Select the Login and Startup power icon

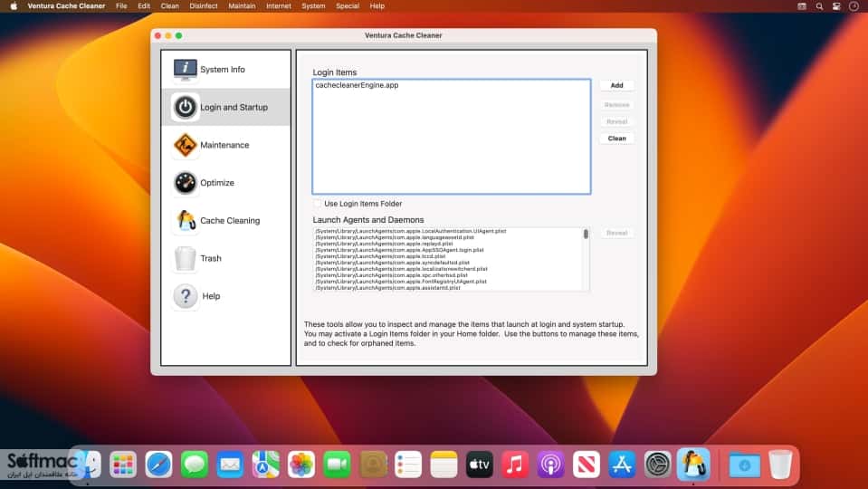point(185,107)
